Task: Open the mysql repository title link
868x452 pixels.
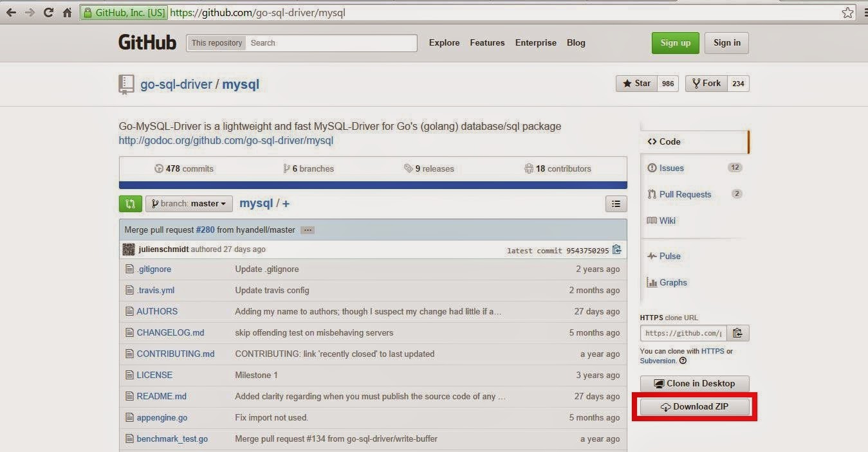Action: coord(241,84)
